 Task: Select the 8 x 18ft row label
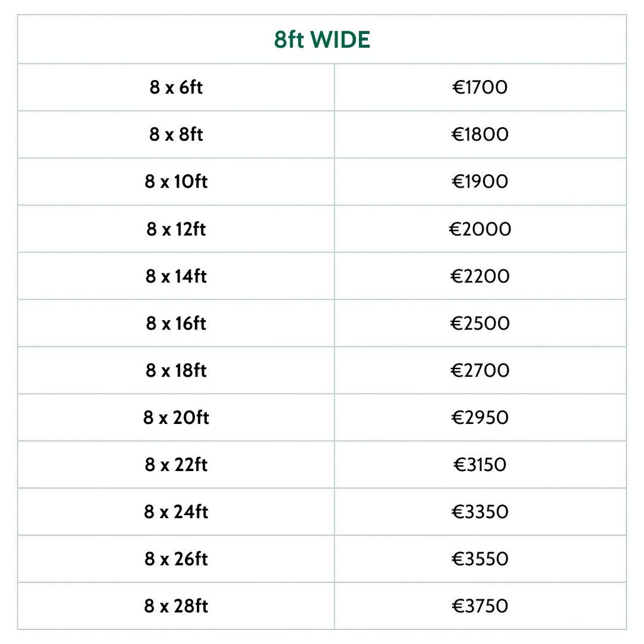[176, 370]
